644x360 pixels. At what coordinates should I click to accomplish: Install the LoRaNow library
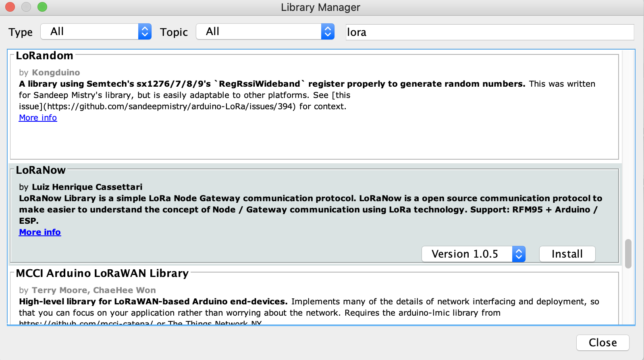tap(567, 254)
